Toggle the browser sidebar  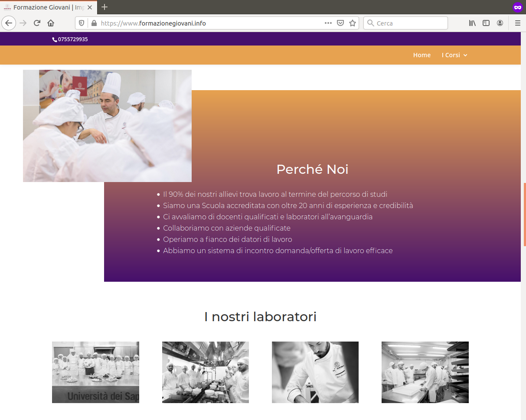coord(486,23)
